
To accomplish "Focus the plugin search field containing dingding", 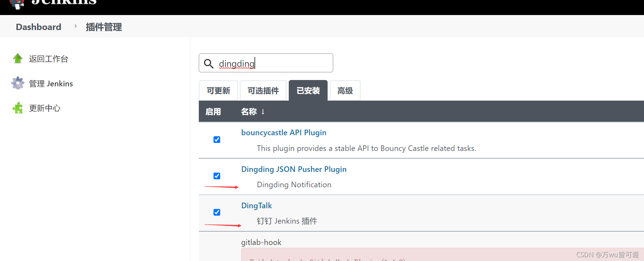I will 266,63.
